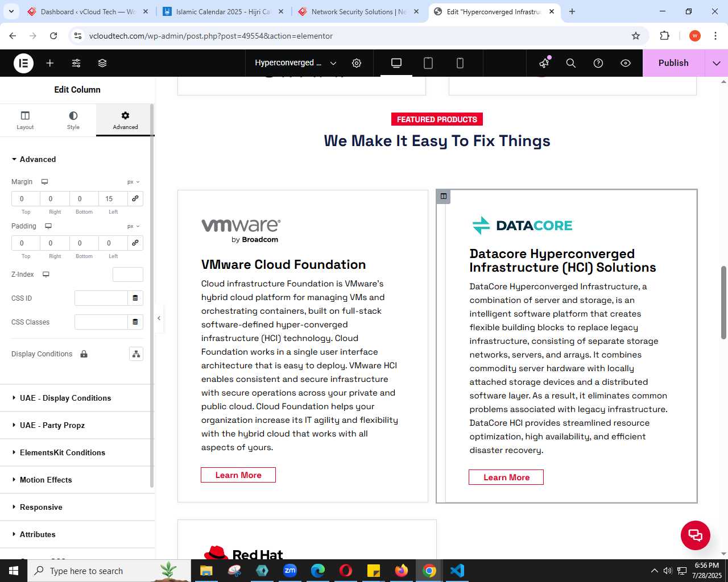Open dynamic tags for CSS Classes
The width and height of the screenshot is (728, 582).
pyautogui.click(x=135, y=322)
